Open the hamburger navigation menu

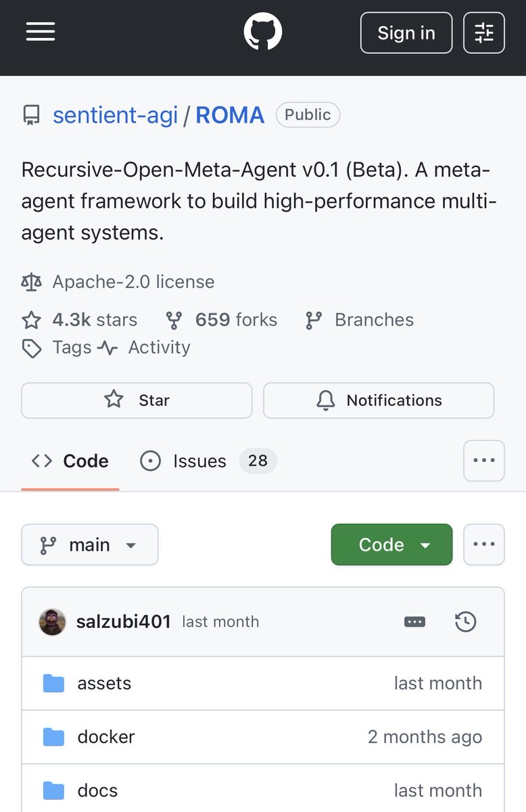tap(41, 32)
